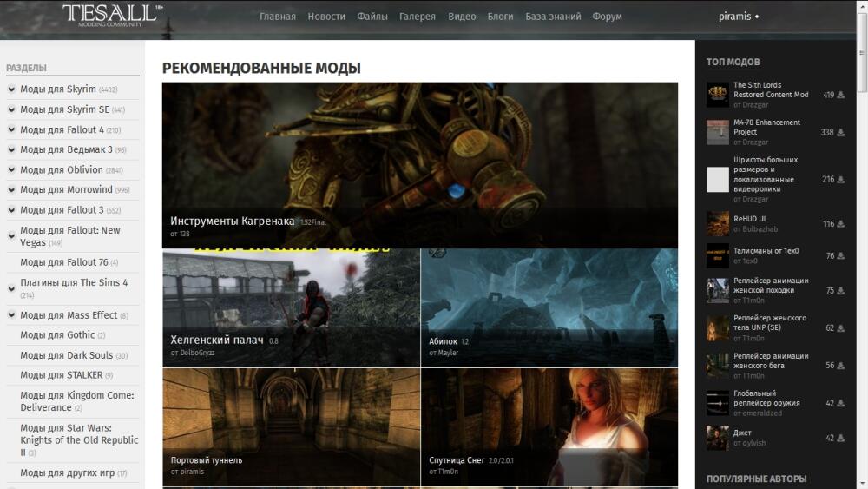868x489 pixels.
Task: Expand Моды для Oblivion section
Action: [11, 169]
